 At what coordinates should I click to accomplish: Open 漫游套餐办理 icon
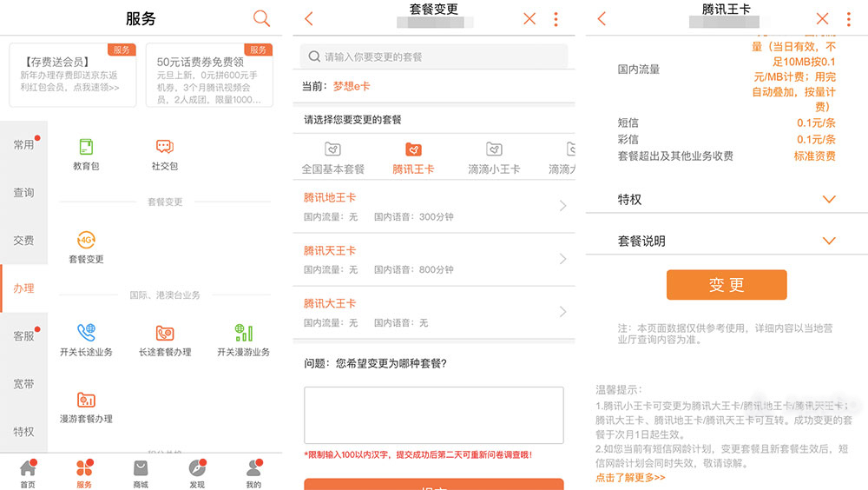click(x=86, y=400)
